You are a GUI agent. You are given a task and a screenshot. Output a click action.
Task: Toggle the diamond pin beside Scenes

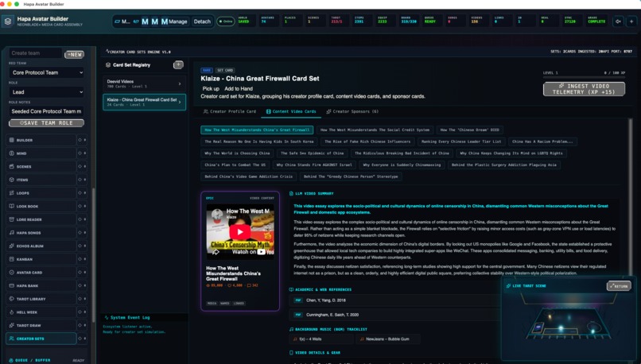80,166
